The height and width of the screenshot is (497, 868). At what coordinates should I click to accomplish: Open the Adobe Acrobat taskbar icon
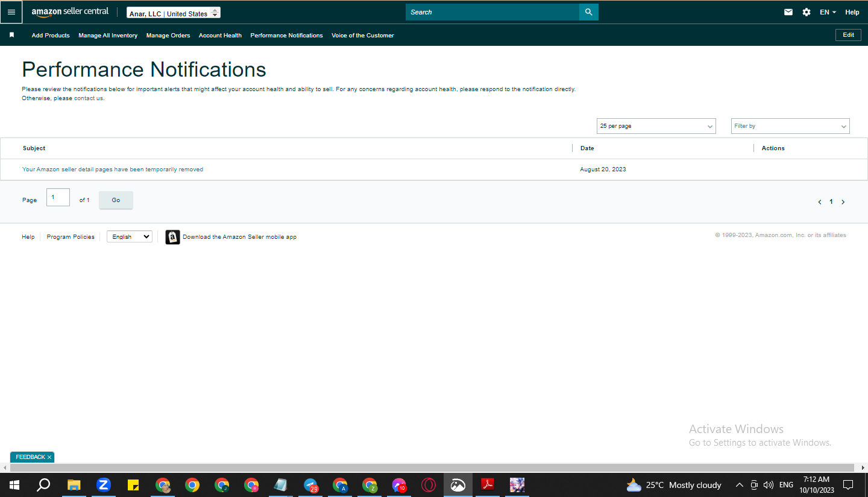[488, 485]
